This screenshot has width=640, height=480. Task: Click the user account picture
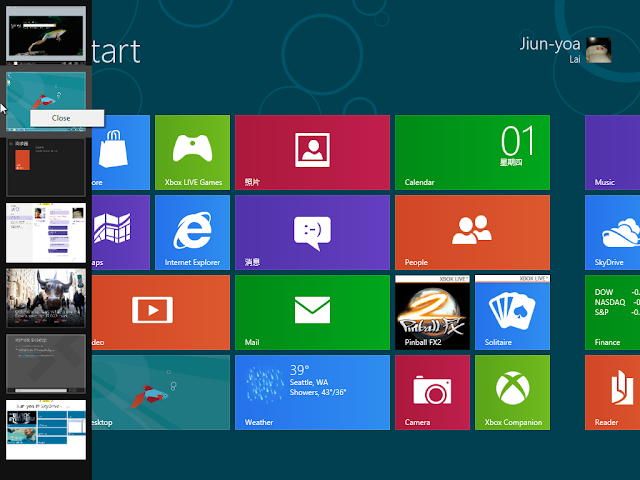pos(598,50)
